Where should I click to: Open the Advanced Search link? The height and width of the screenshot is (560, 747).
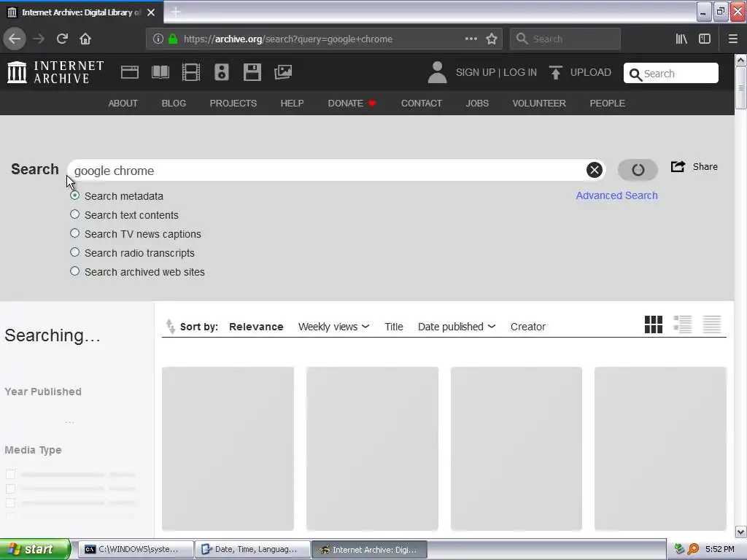[x=616, y=195]
